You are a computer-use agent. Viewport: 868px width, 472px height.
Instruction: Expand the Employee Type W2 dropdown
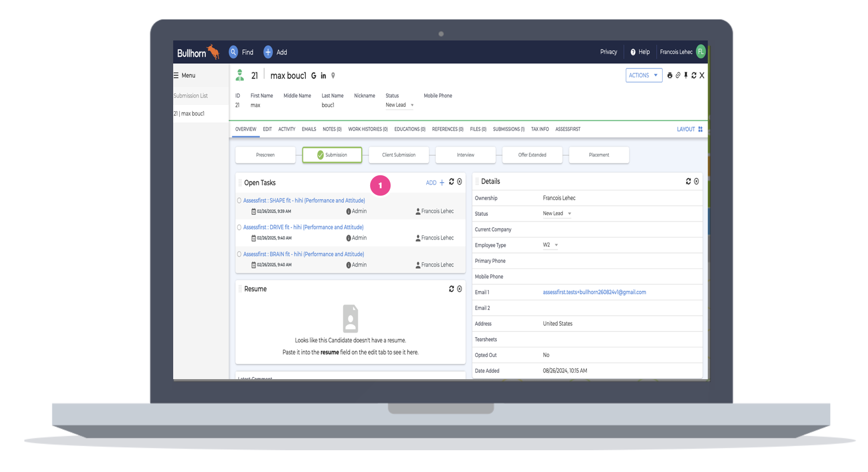pyautogui.click(x=556, y=245)
